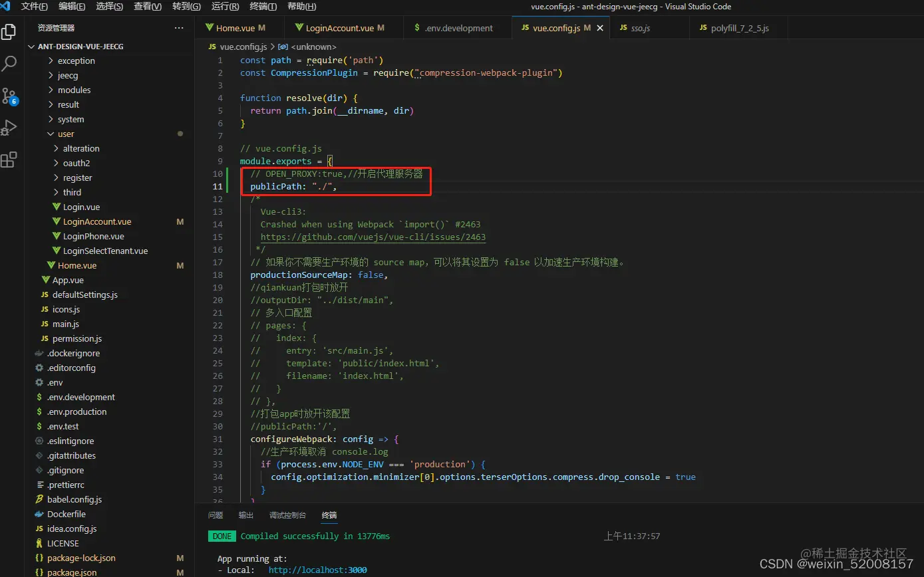
Task: Switch to the LoginAccount.vue editor tab
Action: (344, 28)
